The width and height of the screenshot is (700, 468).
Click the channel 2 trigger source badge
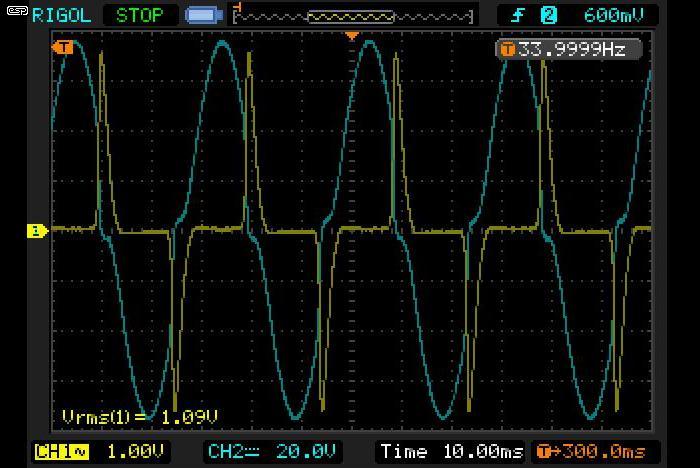tap(549, 16)
